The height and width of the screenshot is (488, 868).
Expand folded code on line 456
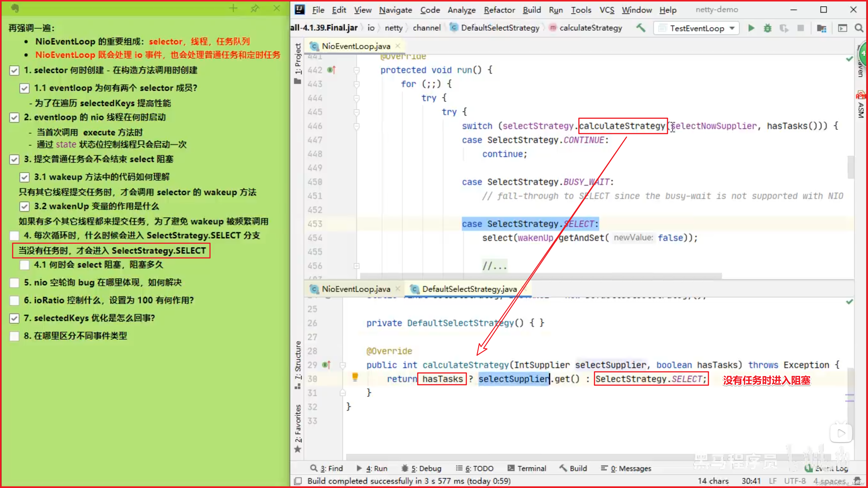point(356,266)
